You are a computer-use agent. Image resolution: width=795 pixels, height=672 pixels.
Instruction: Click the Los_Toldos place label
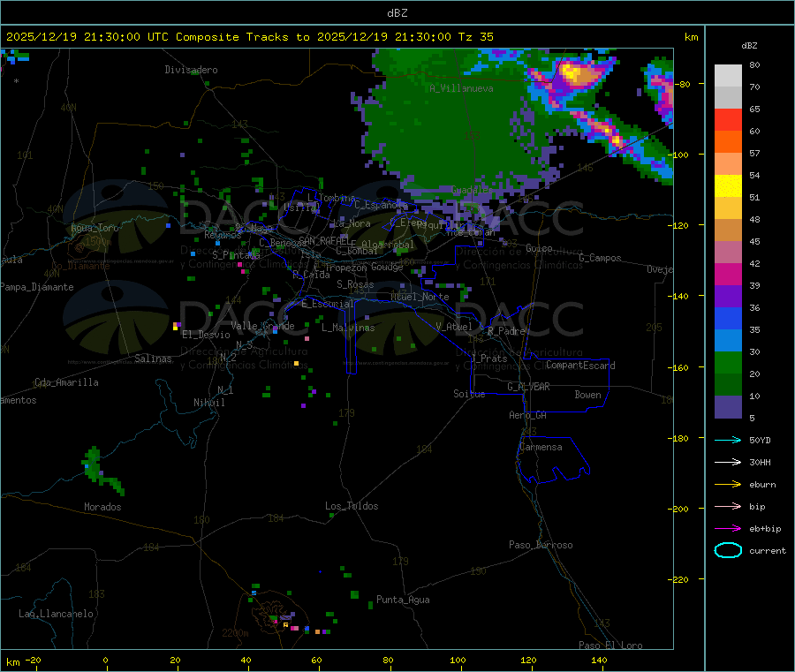[352, 506]
